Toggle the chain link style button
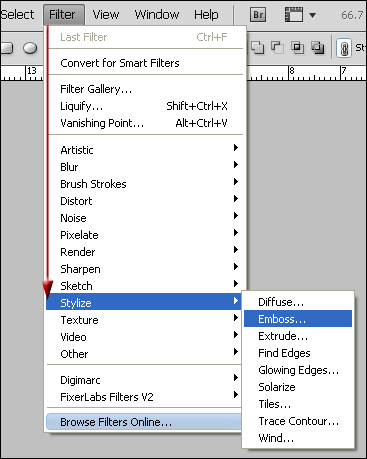The image size is (367, 459). 344,48
